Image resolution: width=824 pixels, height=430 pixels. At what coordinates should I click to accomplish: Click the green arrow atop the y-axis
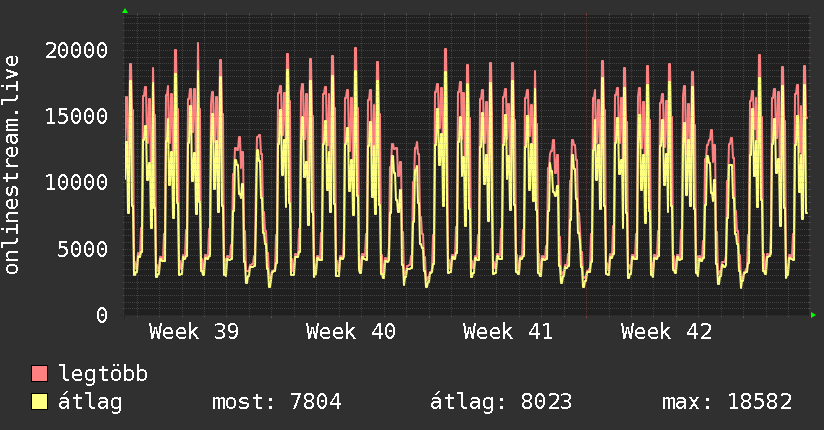pyautogui.click(x=125, y=11)
